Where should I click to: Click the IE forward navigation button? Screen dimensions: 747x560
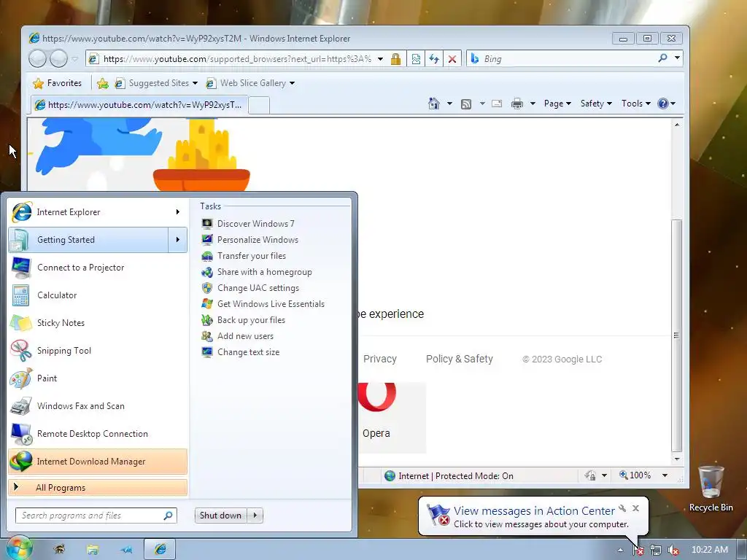click(58, 59)
